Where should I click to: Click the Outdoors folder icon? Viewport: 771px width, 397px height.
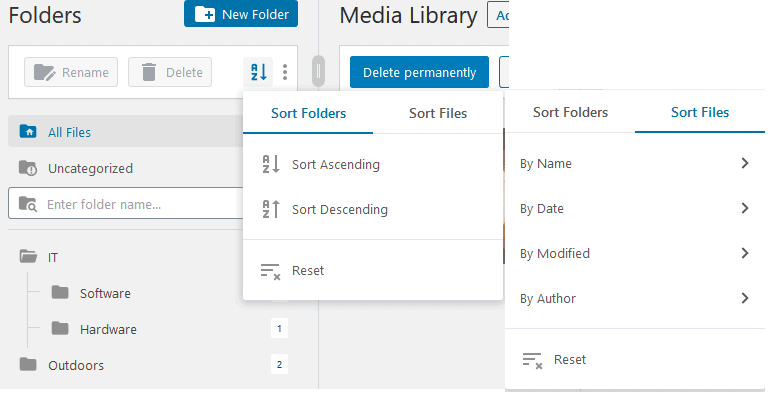click(28, 364)
